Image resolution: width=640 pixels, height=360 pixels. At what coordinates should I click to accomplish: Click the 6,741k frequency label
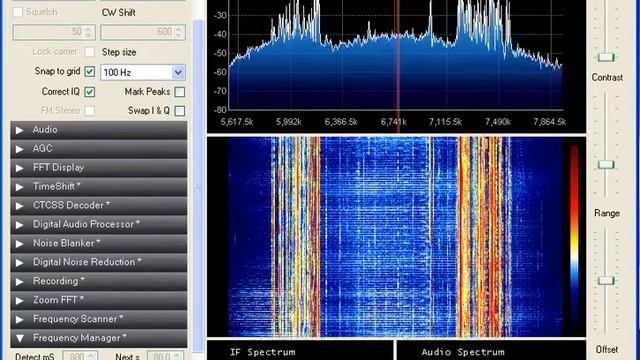click(393, 122)
